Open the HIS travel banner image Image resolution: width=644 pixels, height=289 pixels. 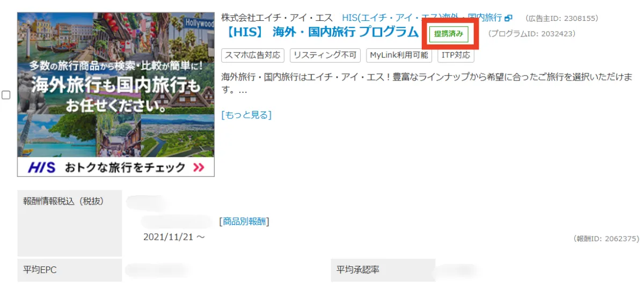(x=116, y=94)
